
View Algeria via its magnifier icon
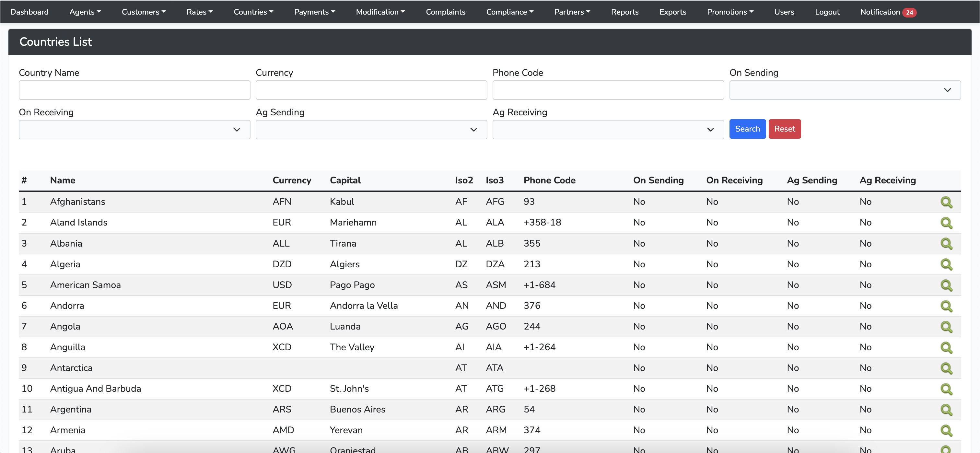(x=946, y=264)
